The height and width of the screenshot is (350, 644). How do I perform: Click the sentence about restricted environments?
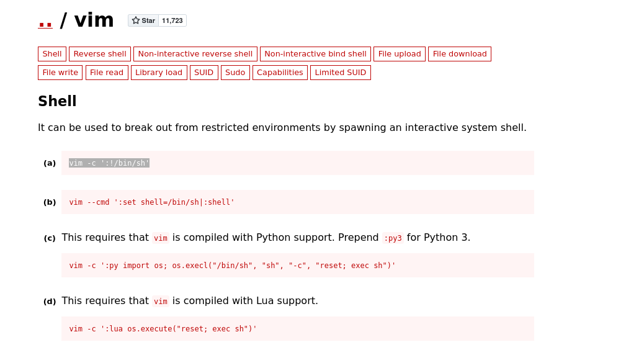282,128
